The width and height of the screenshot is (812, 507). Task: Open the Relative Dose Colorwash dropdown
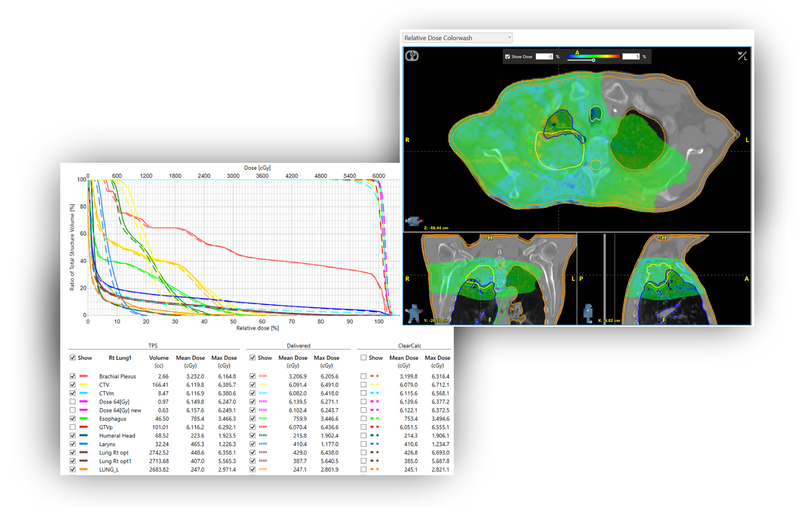(457, 38)
